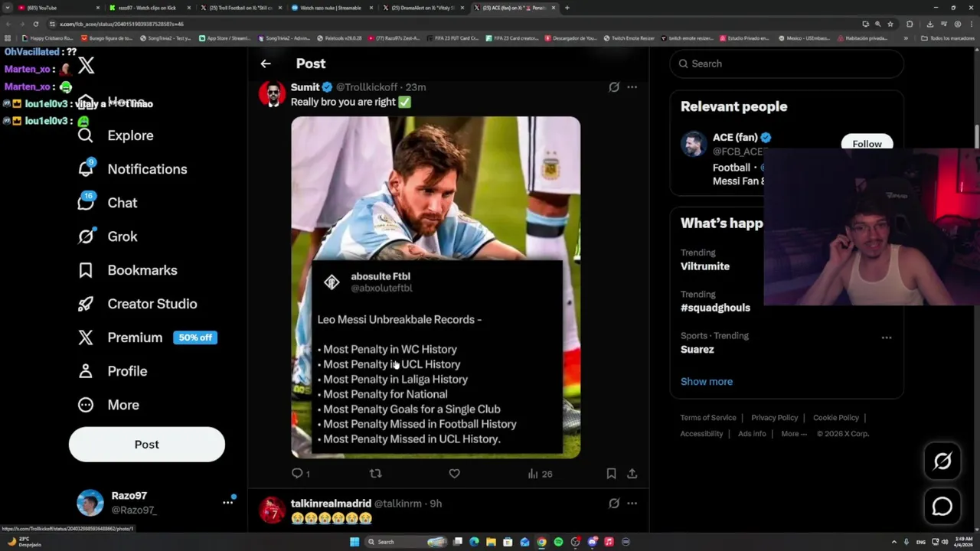Open the Accessibility footer link

(701, 434)
